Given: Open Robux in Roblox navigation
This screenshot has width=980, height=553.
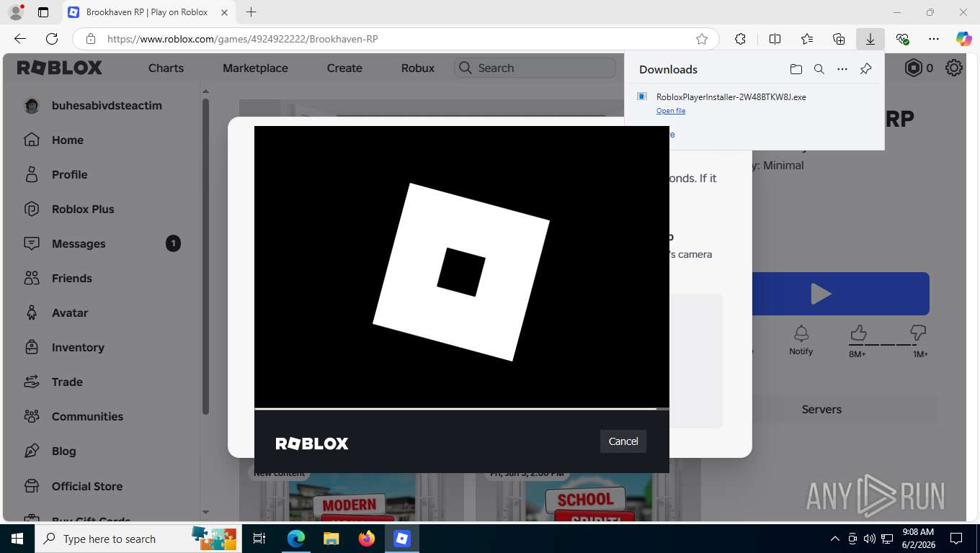Looking at the screenshot, I should click(x=418, y=68).
